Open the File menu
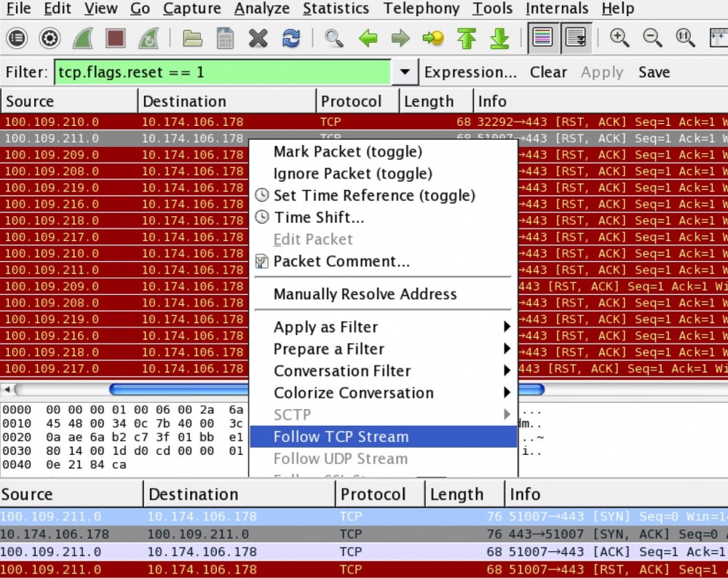 pyautogui.click(x=19, y=8)
